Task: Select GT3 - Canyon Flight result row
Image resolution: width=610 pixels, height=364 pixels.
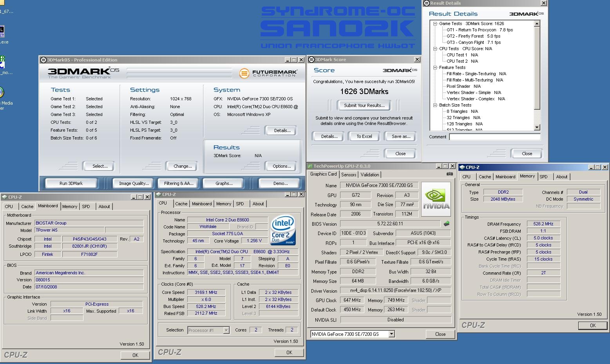Action: point(474,42)
